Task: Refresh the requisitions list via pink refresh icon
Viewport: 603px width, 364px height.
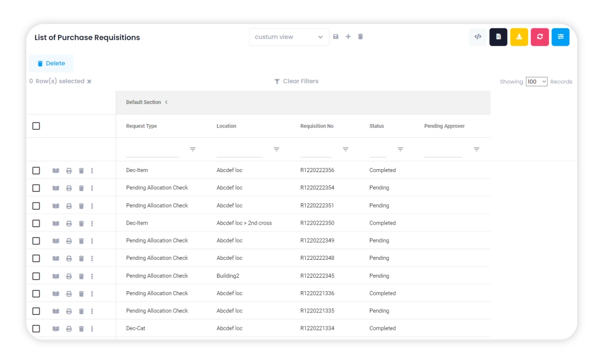Action: (x=540, y=37)
